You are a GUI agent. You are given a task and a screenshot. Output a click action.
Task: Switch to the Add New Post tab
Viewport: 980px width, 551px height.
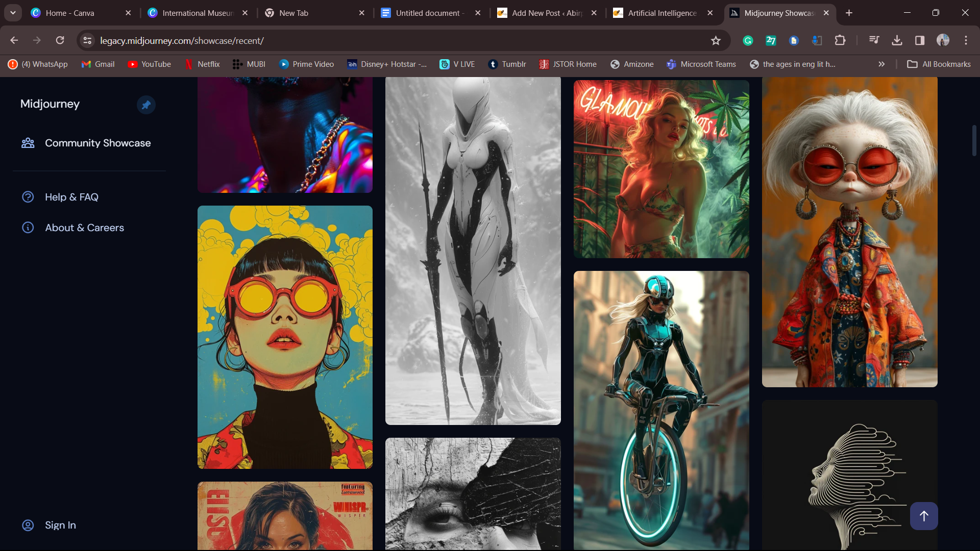547,13
